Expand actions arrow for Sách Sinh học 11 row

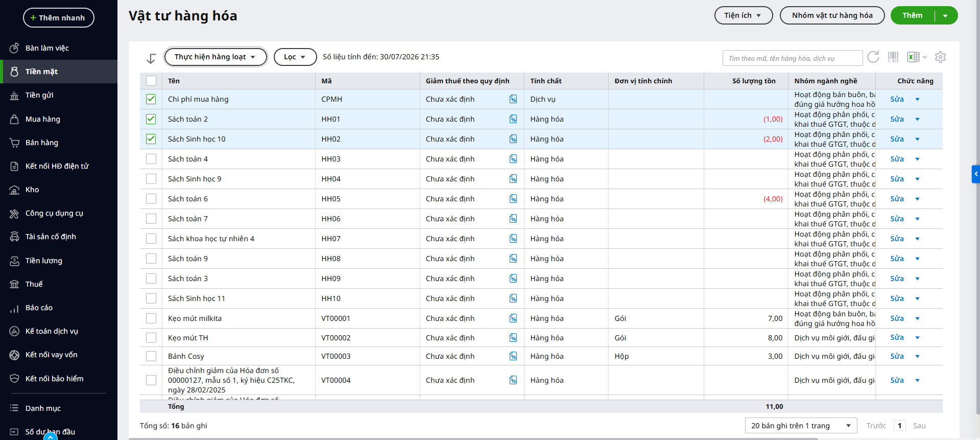pyautogui.click(x=918, y=298)
